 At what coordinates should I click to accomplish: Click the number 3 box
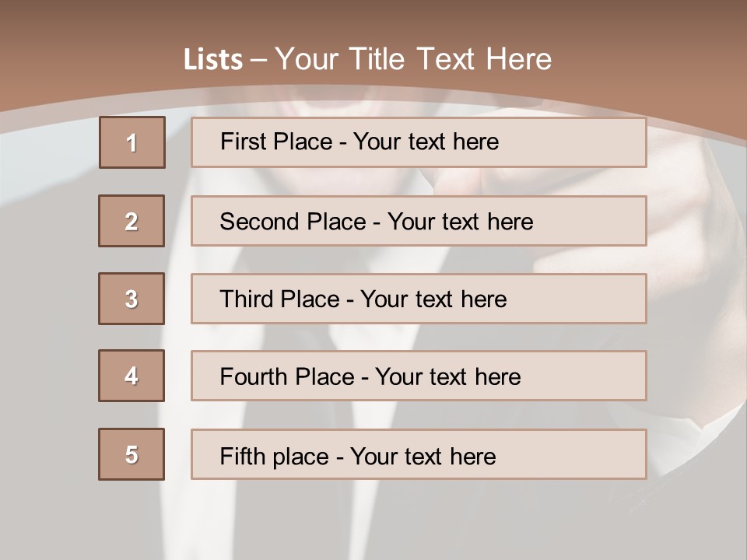click(132, 299)
